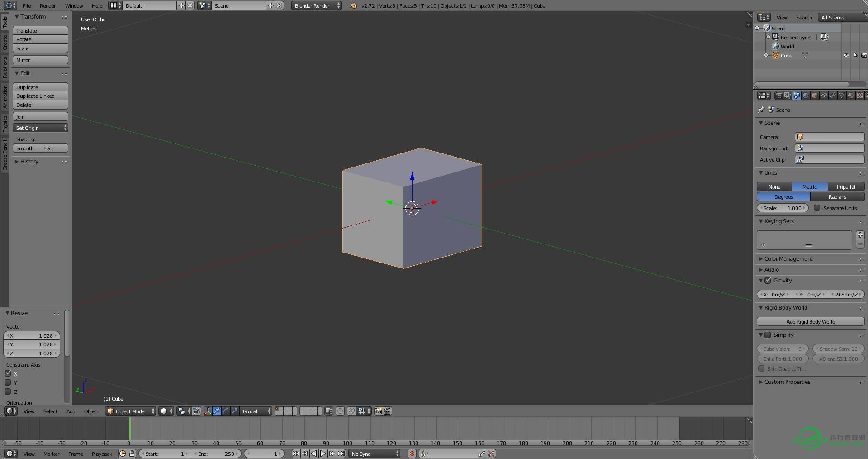The width and height of the screenshot is (868, 459).
Task: Click the snap magnet icon in 3D header
Action: point(351,411)
